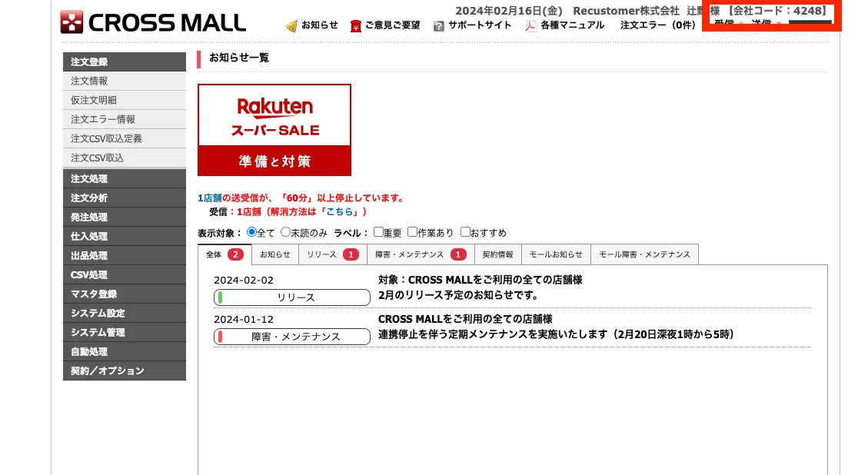Open 注文CSV取込定義 in the sidebar
This screenshot has height=475, width=868.
tap(125, 138)
